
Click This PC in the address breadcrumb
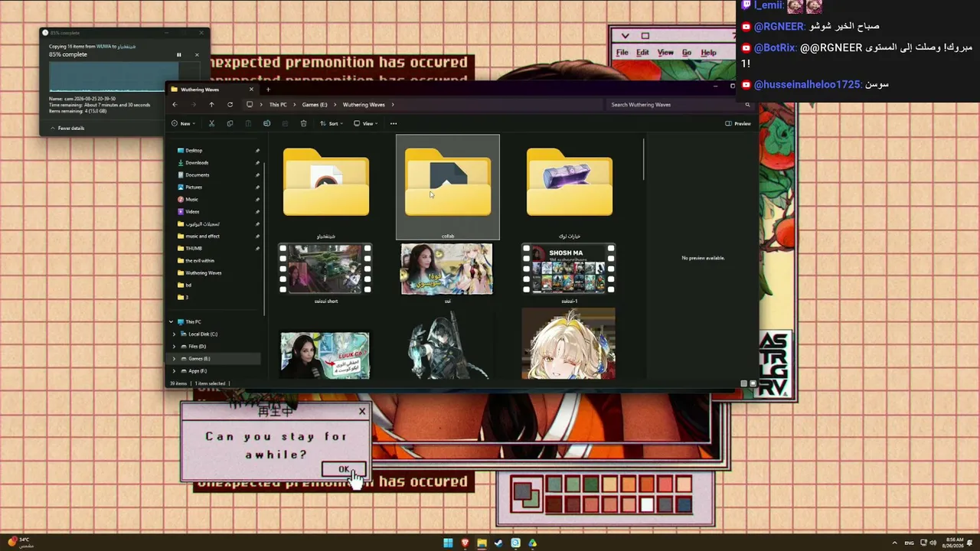click(x=278, y=105)
